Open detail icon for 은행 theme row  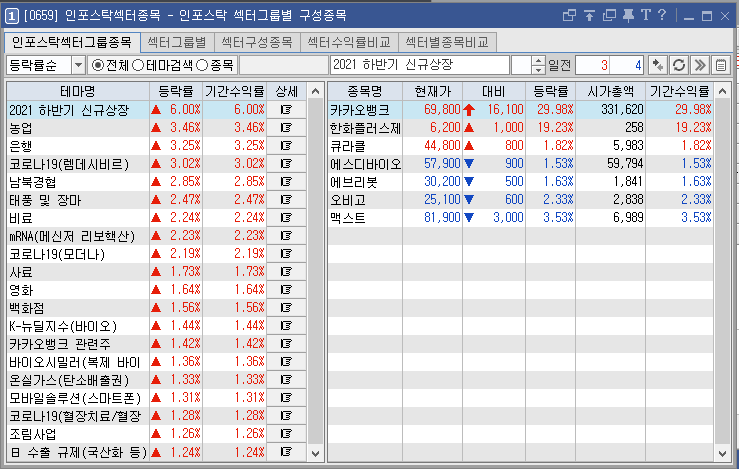(286, 146)
